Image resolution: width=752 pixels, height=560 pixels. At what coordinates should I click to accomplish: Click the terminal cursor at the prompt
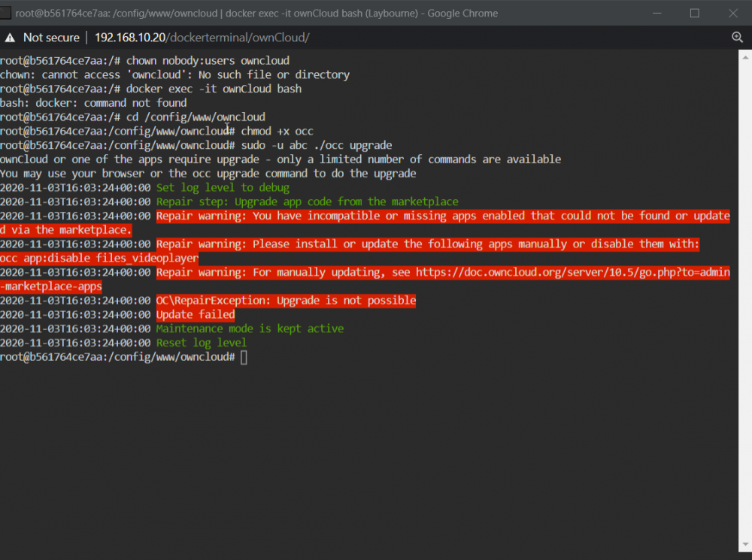[x=244, y=357]
